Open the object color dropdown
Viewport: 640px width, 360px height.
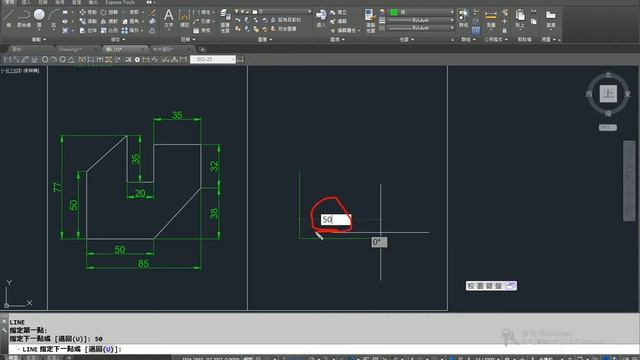[x=421, y=12]
